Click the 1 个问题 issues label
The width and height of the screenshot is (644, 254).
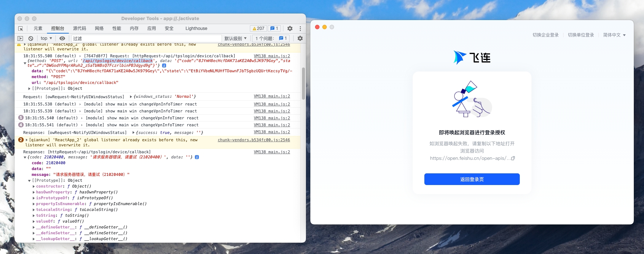click(x=265, y=38)
